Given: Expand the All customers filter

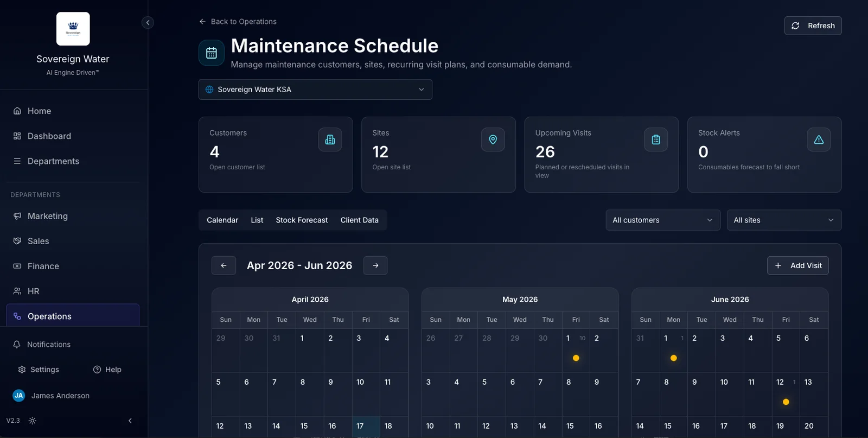Looking at the screenshot, I should pyautogui.click(x=662, y=220).
